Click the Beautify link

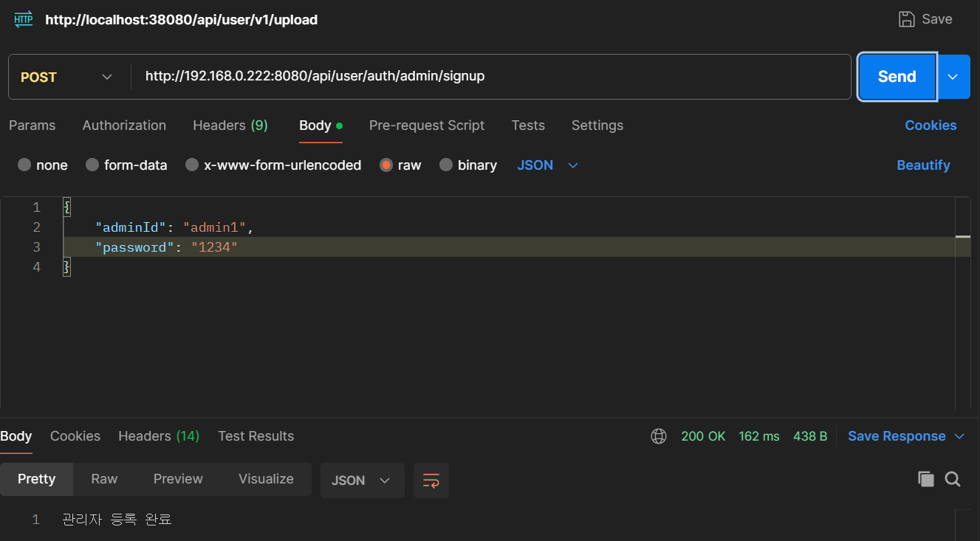tap(923, 165)
